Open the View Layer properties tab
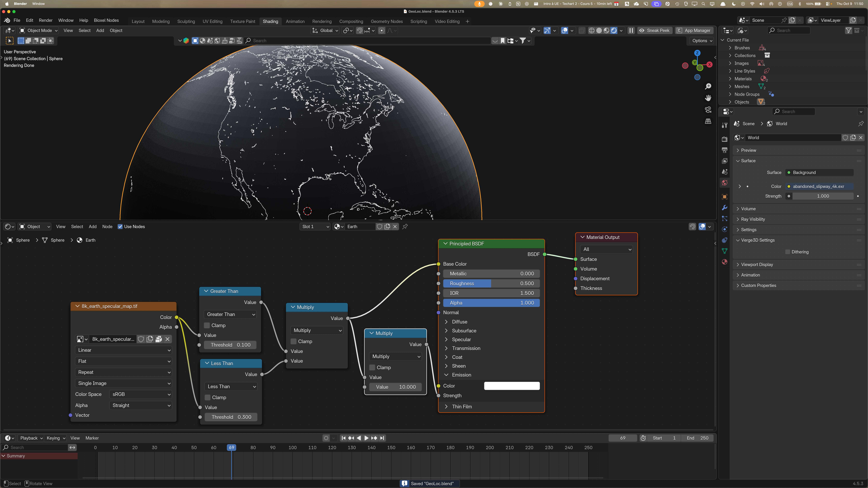Viewport: 868px width, 488px height. coord(724,161)
